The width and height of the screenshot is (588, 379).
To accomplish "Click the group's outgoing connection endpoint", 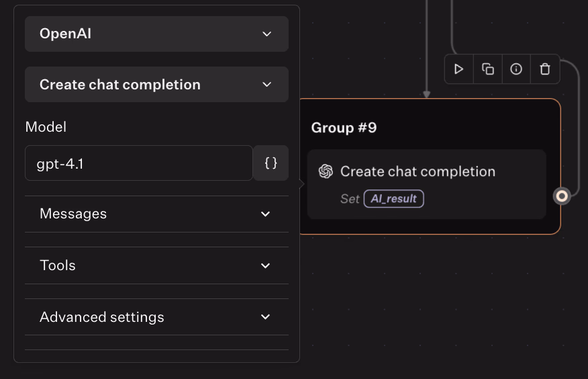I will click(x=562, y=196).
